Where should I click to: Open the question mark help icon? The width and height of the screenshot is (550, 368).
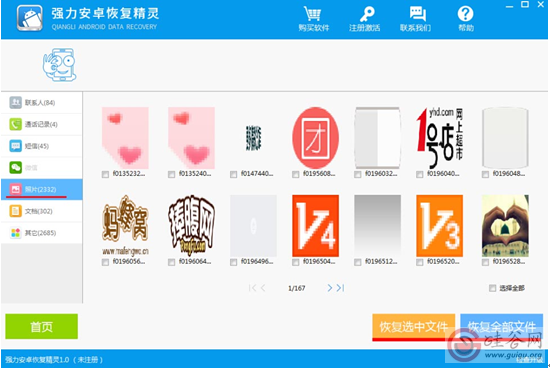465,19
